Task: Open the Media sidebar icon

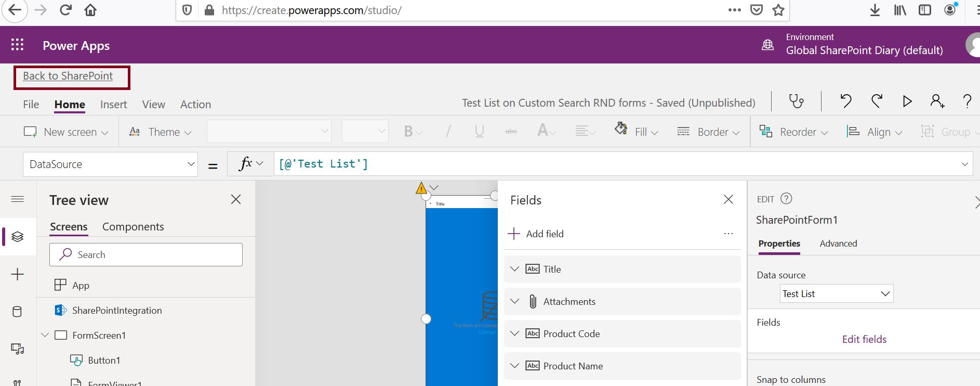Action: click(17, 349)
